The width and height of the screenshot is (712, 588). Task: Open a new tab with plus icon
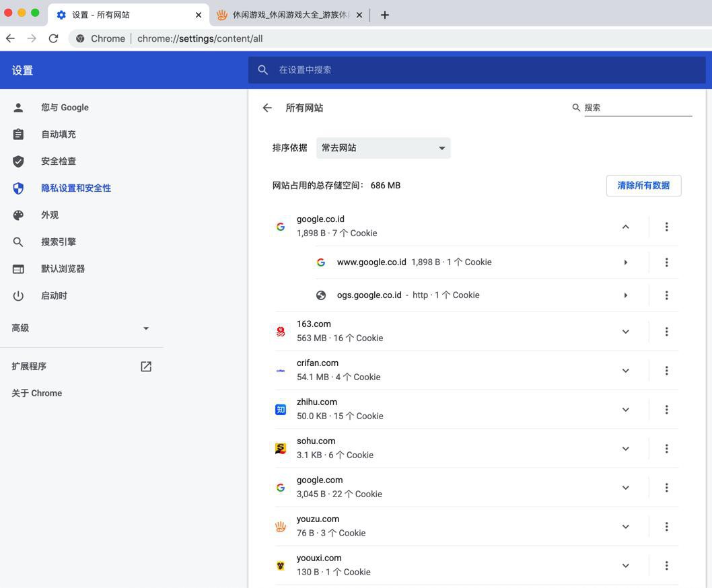coord(385,15)
